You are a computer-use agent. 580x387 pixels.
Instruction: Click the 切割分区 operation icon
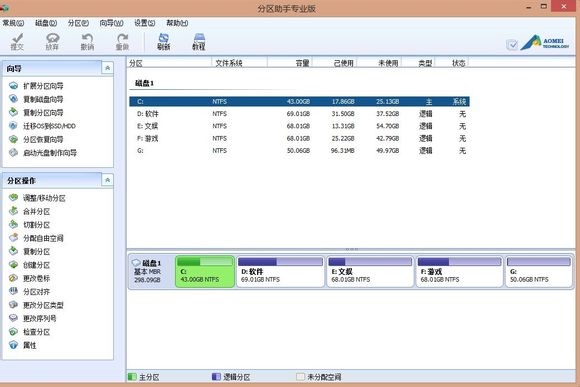[x=13, y=225]
